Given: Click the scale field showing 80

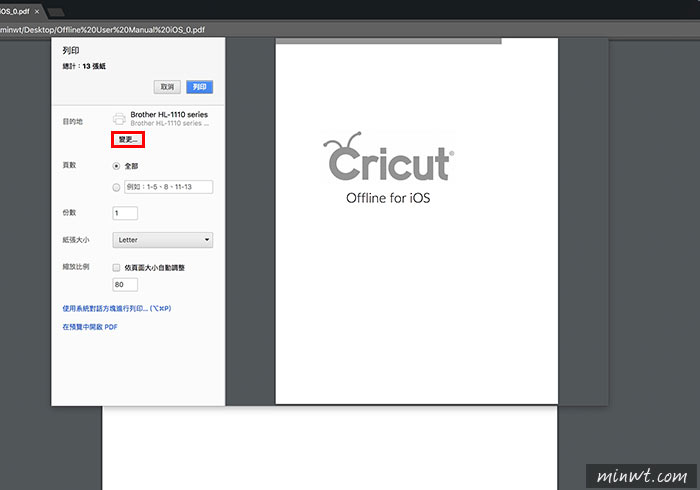Looking at the screenshot, I should pos(125,285).
